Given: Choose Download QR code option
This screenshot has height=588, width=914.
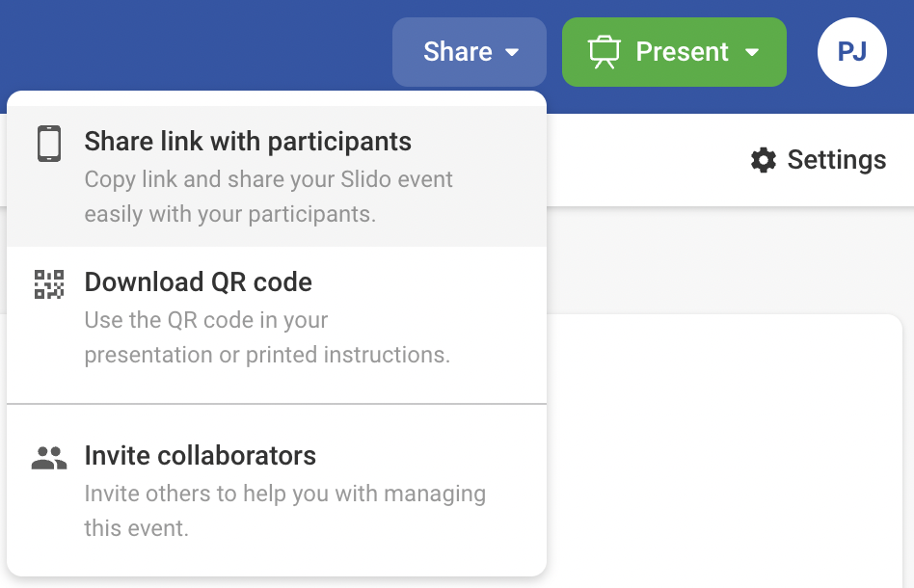Looking at the screenshot, I should click(199, 282).
